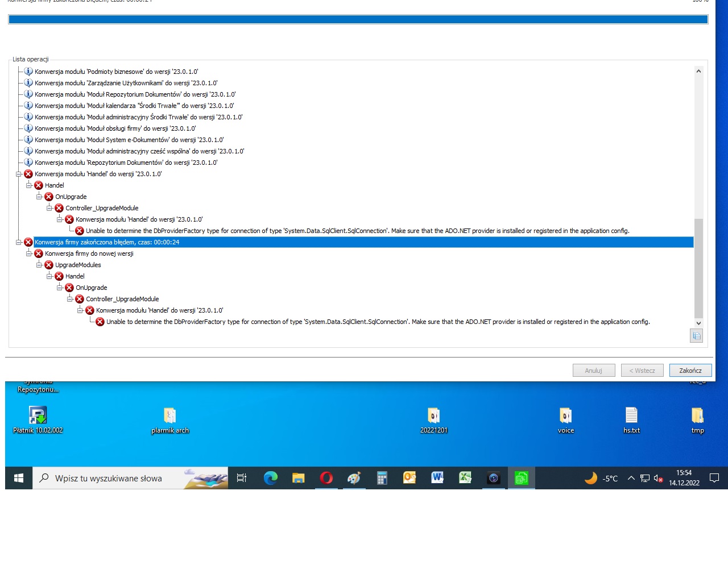Open Microsoft Edge from taskbar
728x582 pixels.
[271, 478]
